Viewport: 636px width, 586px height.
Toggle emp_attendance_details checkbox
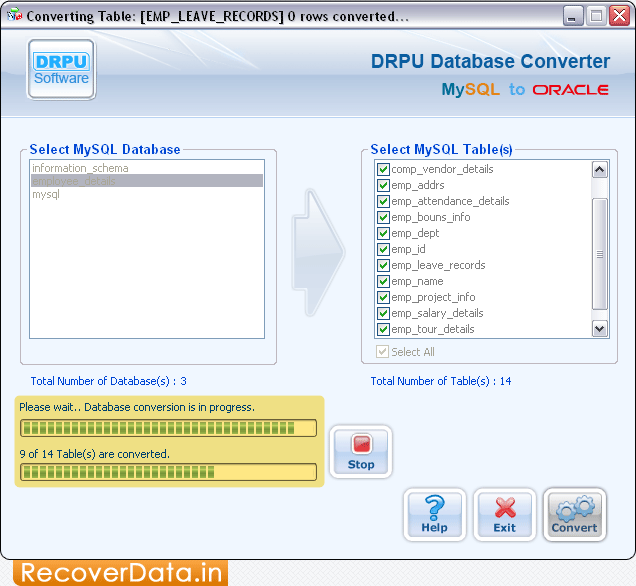(383, 201)
